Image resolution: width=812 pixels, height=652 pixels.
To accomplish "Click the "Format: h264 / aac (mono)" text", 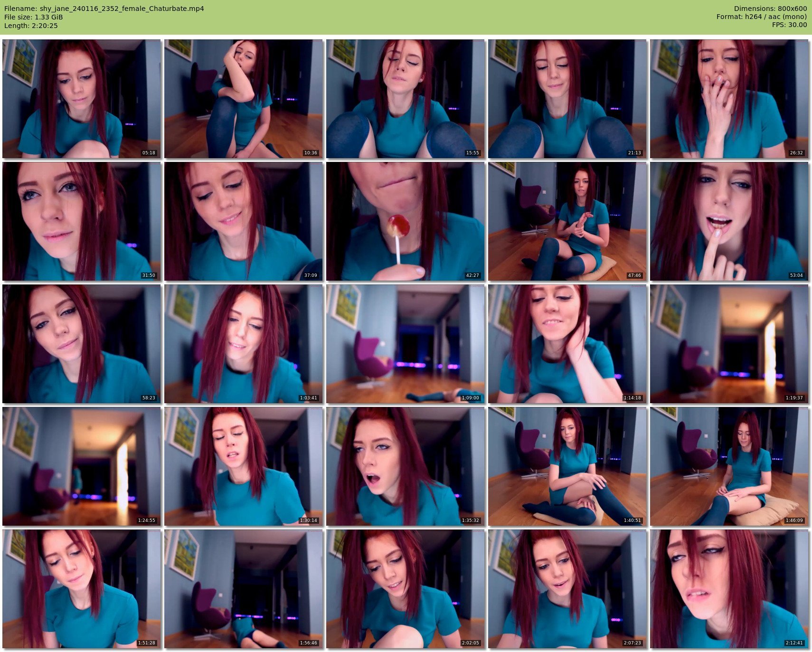I will click(x=762, y=17).
